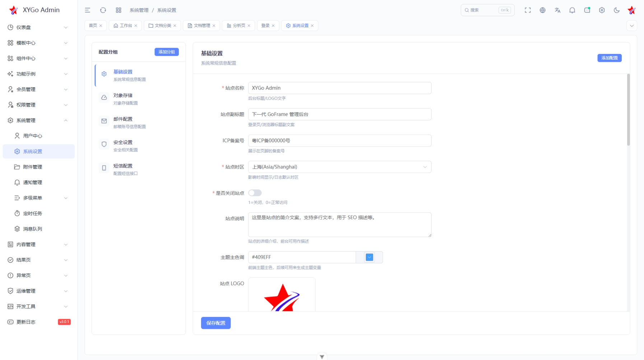Expand the 运维管理 sidebar menu

coord(38,291)
